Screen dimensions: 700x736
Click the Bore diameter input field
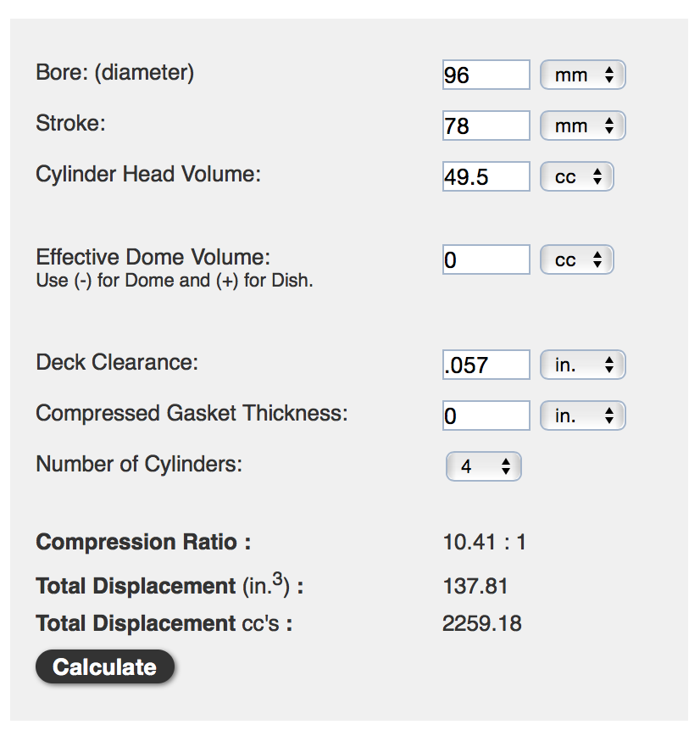(486, 75)
